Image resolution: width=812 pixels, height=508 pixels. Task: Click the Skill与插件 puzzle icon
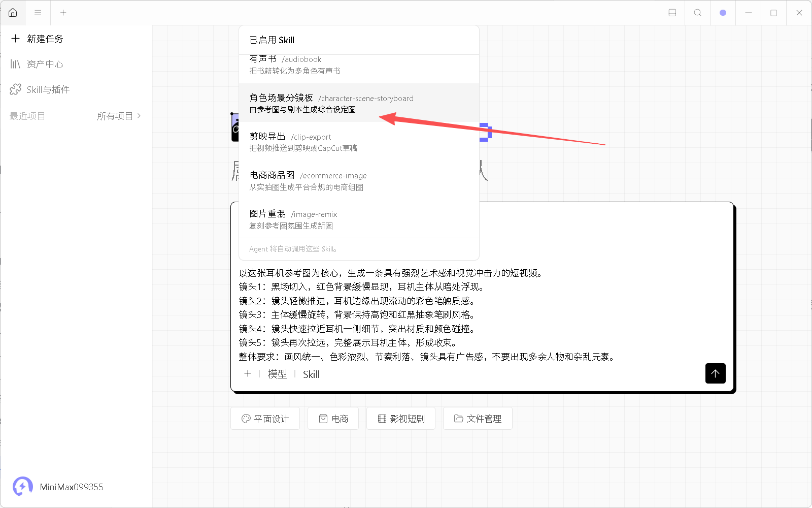tap(16, 89)
